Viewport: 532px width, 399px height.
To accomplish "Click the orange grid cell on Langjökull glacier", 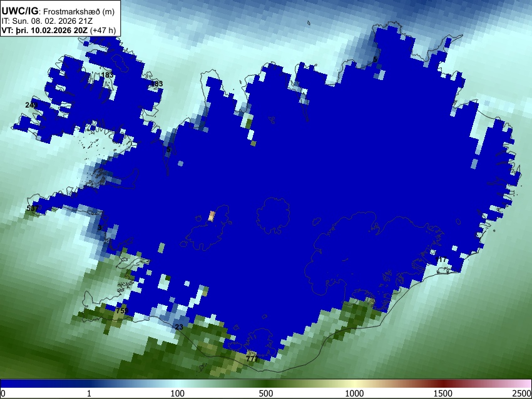I will [212, 216].
